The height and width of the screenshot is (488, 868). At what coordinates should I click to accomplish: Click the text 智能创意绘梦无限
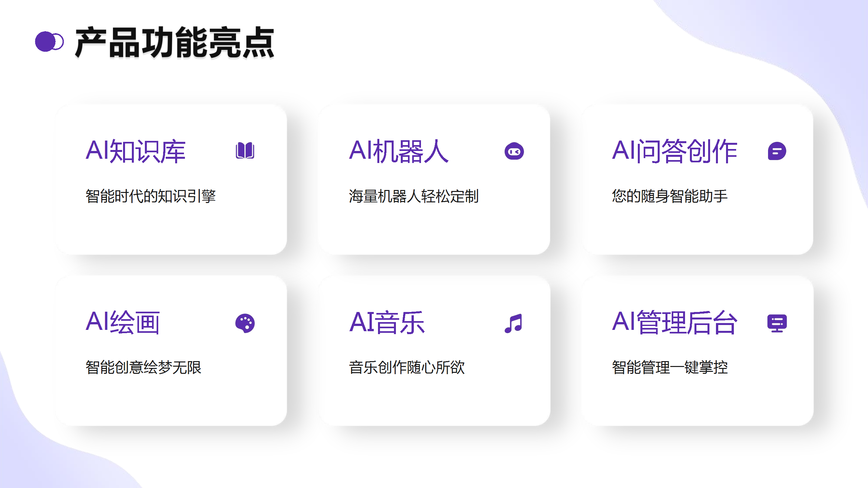(x=143, y=367)
